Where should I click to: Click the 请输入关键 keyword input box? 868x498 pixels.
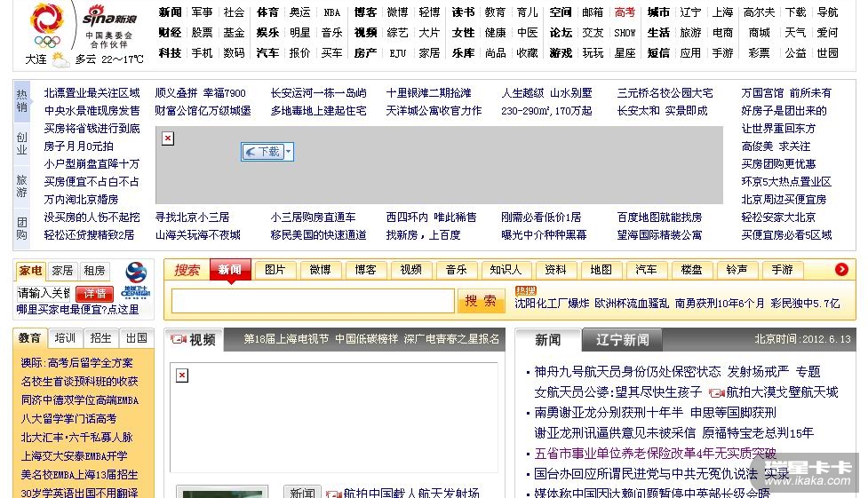[x=44, y=293]
